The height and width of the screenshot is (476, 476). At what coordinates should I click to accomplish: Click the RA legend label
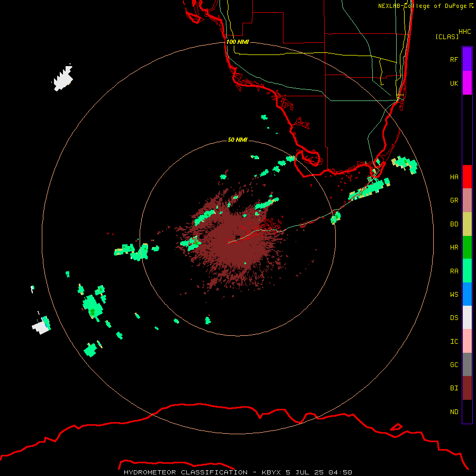454,271
